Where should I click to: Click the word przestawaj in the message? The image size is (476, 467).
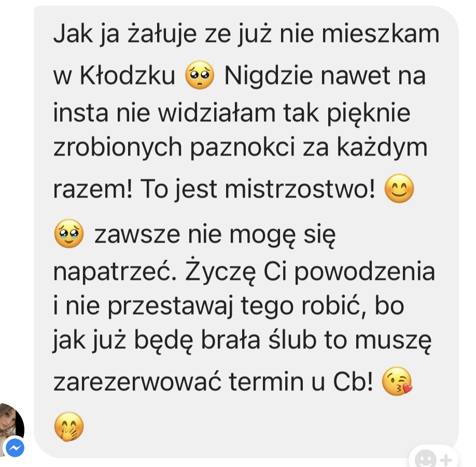tap(171, 306)
